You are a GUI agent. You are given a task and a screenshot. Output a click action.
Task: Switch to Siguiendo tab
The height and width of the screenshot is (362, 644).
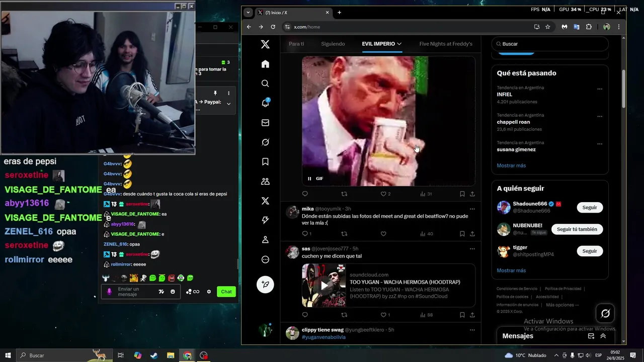[x=333, y=44]
